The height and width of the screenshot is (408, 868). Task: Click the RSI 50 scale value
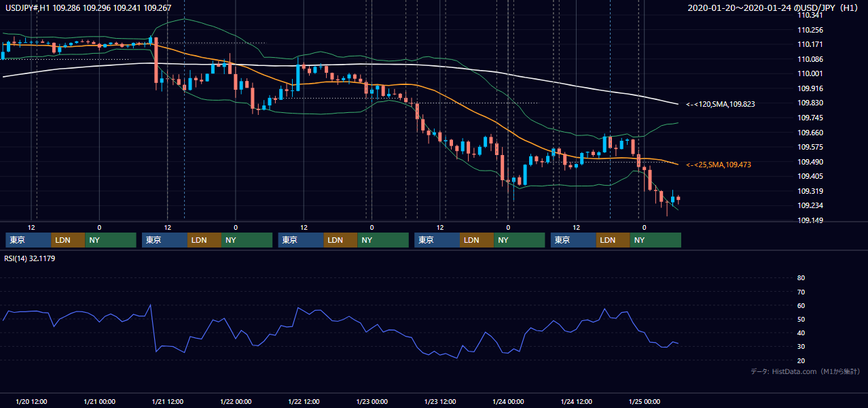(801, 319)
